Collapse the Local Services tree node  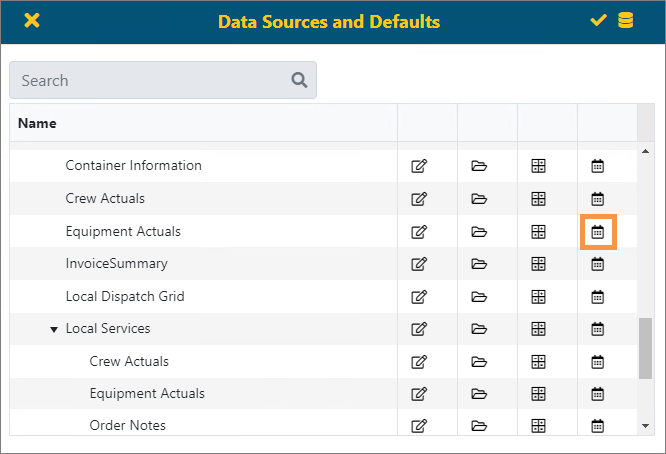pyautogui.click(x=54, y=330)
